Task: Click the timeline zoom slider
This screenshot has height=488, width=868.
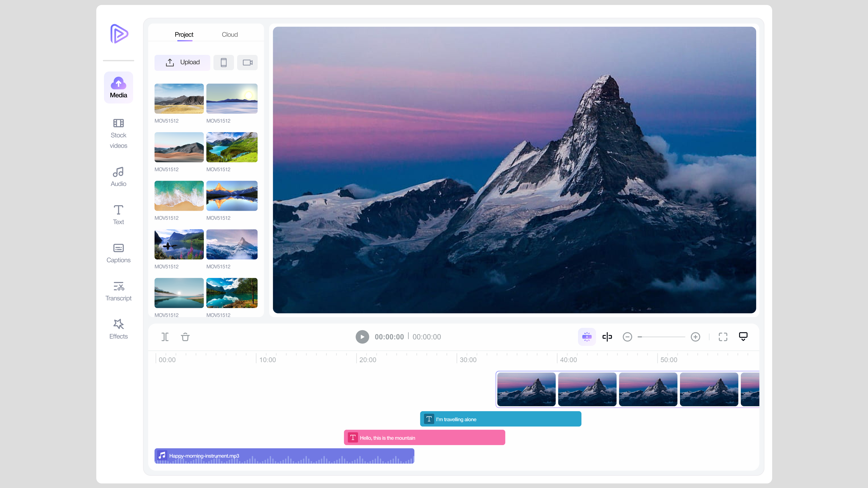Action: pyautogui.click(x=661, y=337)
